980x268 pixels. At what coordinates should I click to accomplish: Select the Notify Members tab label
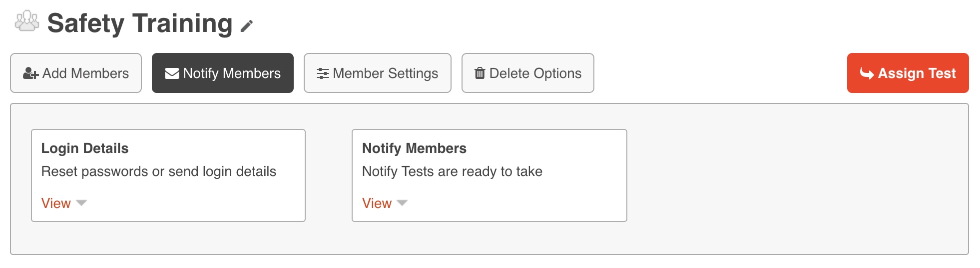tap(232, 73)
